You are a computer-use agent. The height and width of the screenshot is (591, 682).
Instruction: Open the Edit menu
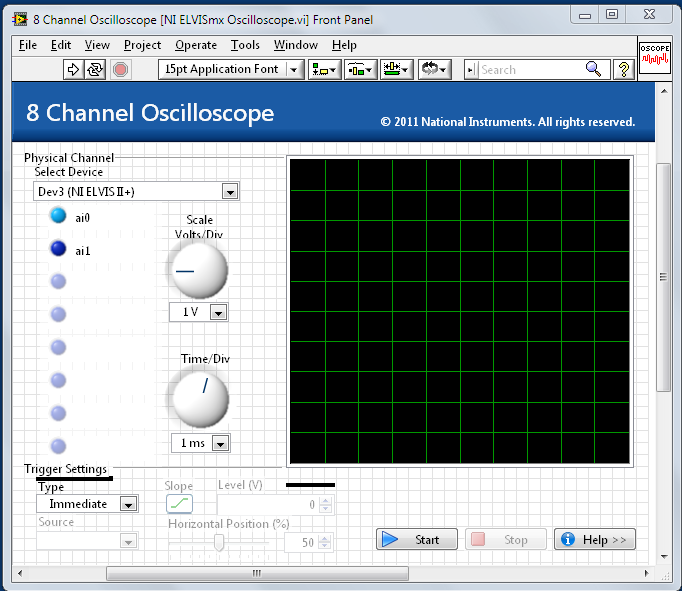tap(61, 45)
